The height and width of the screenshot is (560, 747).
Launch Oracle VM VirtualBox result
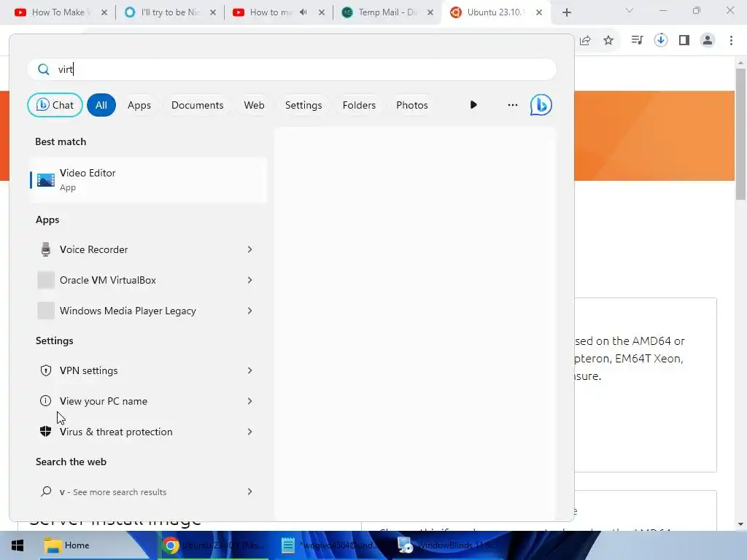click(148, 280)
